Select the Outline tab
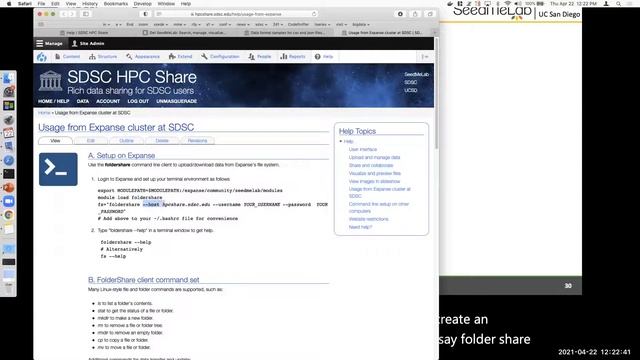 (x=126, y=141)
